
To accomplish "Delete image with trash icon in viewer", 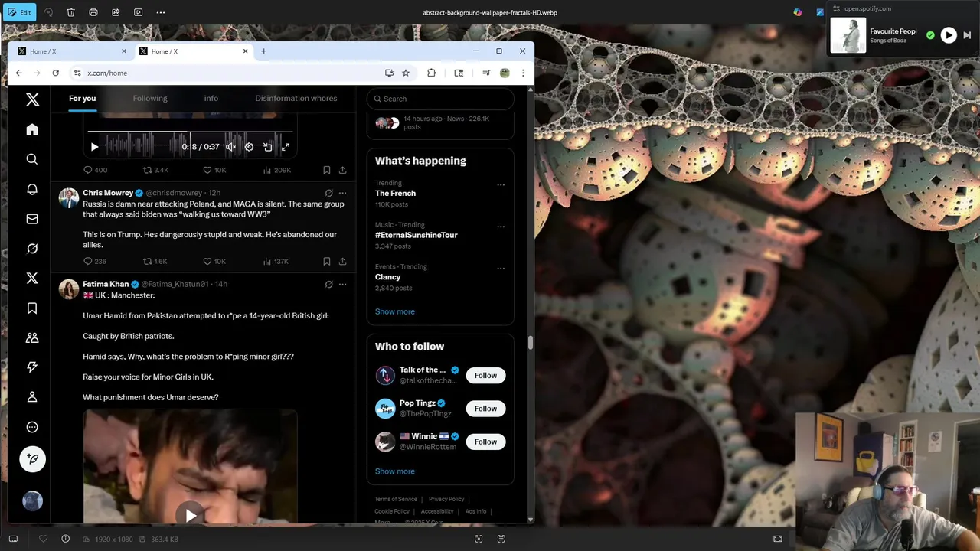I will click(70, 12).
